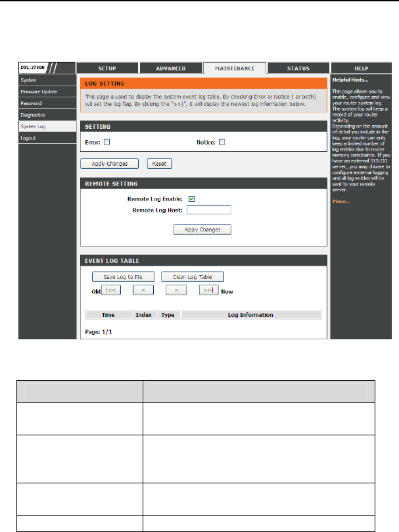This screenshot has width=399, height=532.
Task: Click the Time column header
Action: coord(108,315)
